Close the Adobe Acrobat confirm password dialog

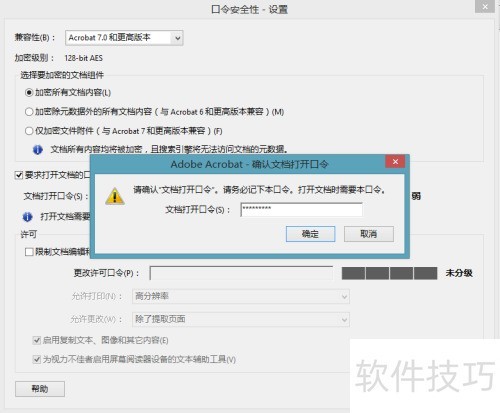click(x=395, y=162)
